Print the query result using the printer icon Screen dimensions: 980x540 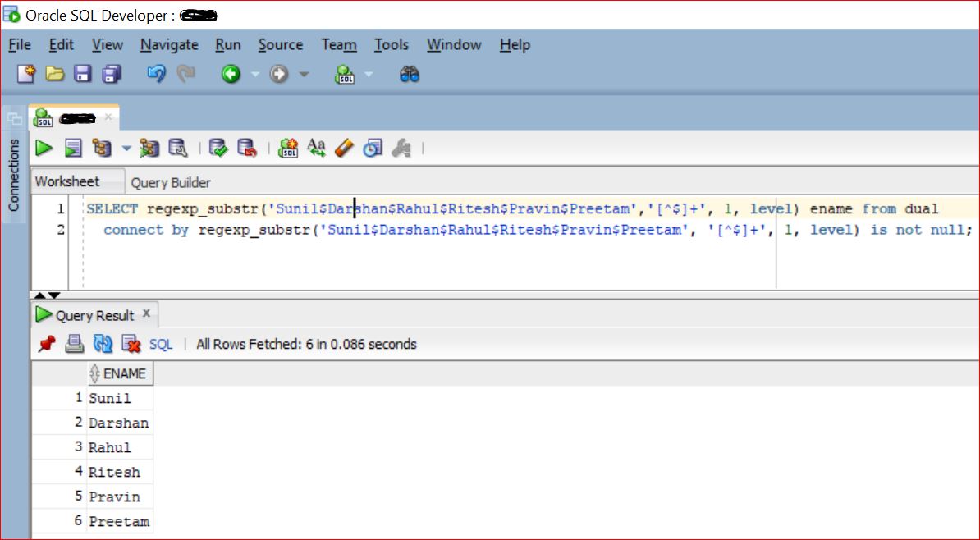tap(75, 343)
